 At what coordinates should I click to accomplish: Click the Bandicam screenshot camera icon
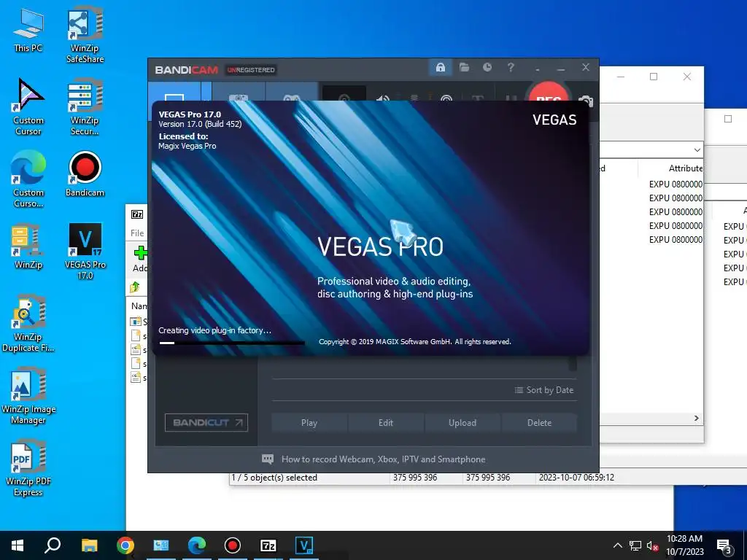586,101
